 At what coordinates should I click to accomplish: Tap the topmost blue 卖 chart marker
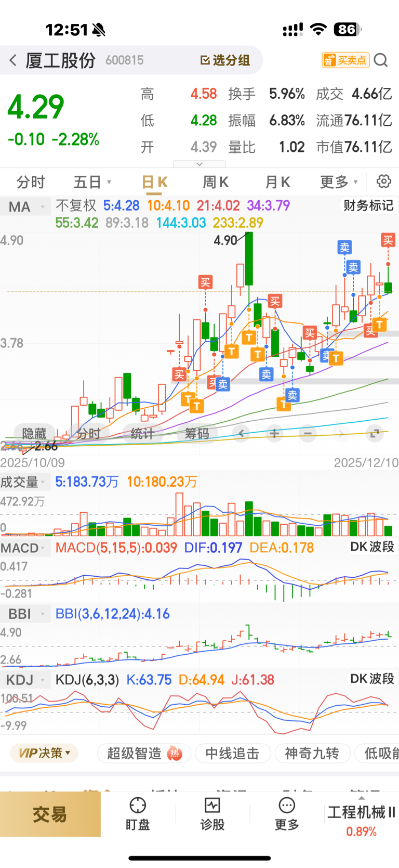coord(344,247)
